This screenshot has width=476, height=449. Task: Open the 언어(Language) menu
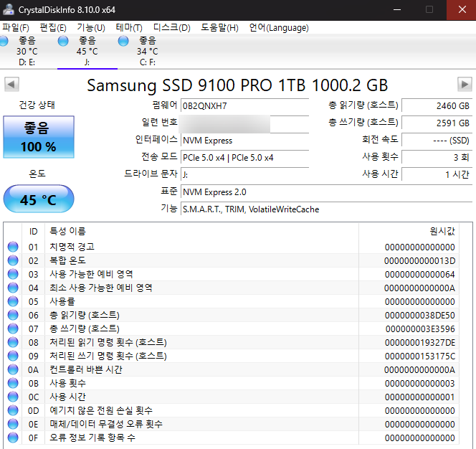(x=279, y=28)
